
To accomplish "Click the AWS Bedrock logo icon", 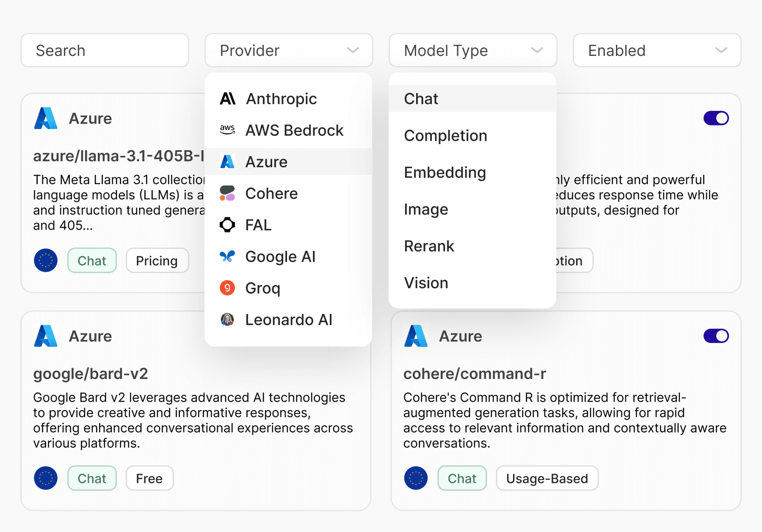I will 227,130.
